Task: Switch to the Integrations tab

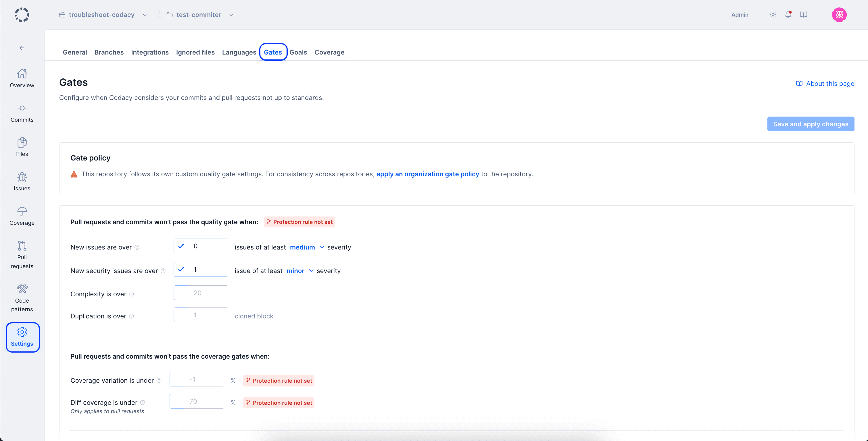Action: [150, 52]
